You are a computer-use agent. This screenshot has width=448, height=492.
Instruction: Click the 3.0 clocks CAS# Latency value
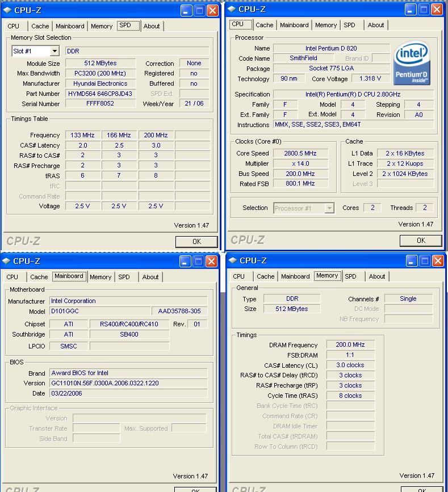tap(350, 365)
